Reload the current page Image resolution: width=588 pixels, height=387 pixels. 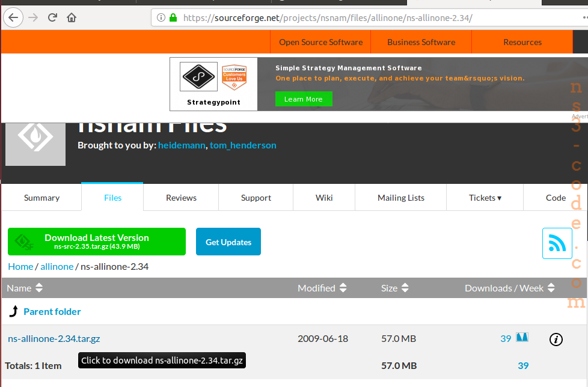[x=52, y=17]
